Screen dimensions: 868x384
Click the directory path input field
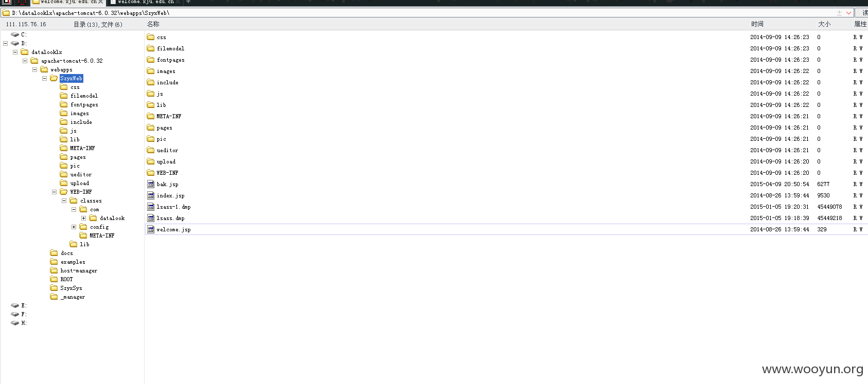422,13
